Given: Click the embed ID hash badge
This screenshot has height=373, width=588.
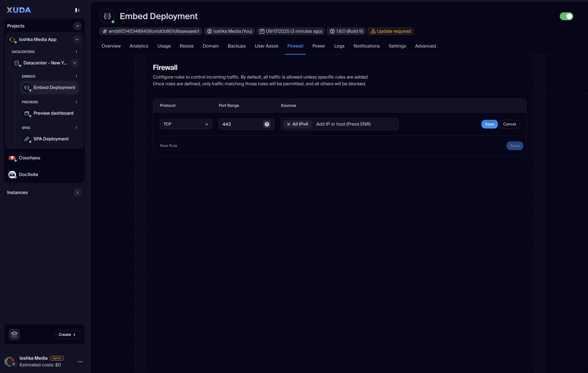Looking at the screenshot, I should point(151,31).
